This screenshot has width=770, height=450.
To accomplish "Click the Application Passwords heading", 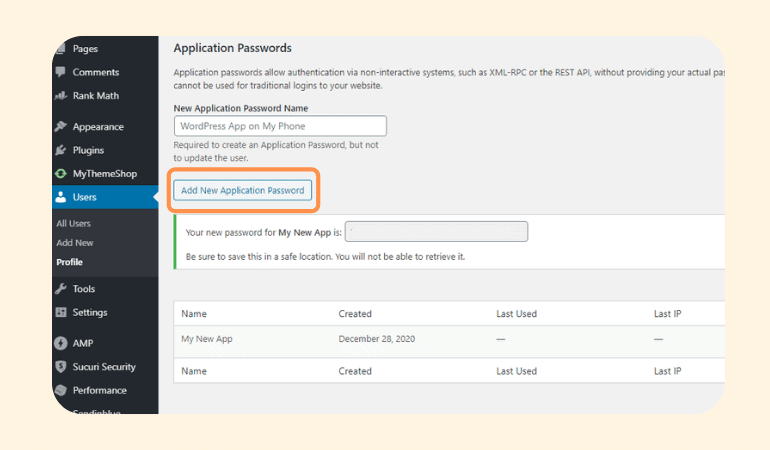I will 232,48.
